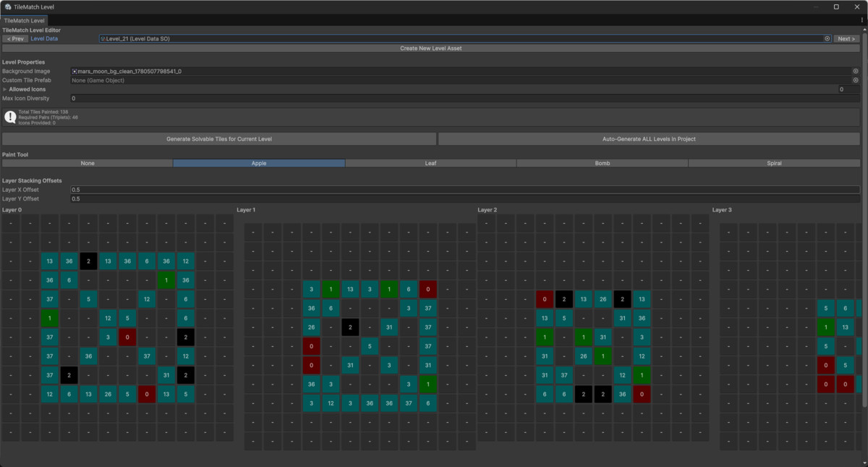Image resolution: width=868 pixels, height=467 pixels.
Task: Select the None paint tool
Action: click(x=88, y=163)
